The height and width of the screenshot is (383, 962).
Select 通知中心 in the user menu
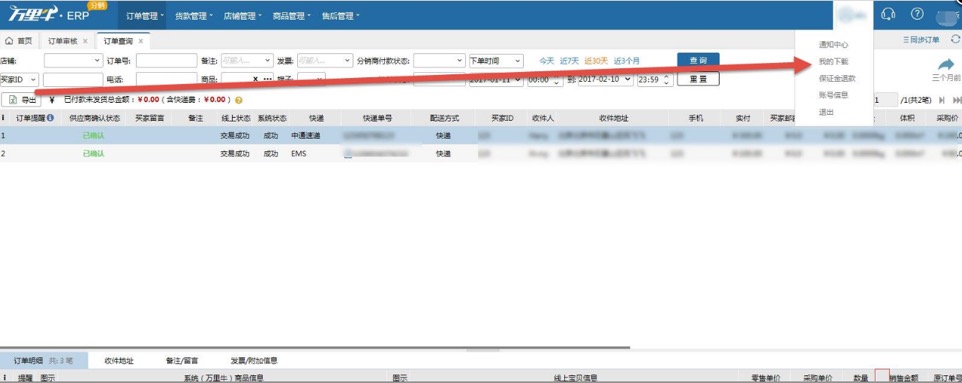click(x=833, y=45)
